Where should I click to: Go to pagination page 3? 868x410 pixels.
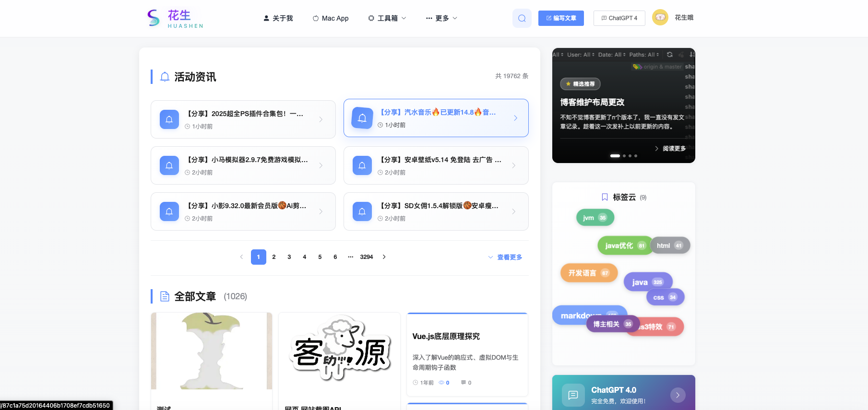pos(289,257)
